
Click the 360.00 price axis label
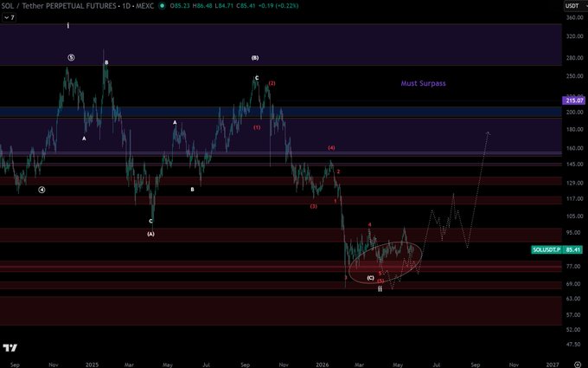pyautogui.click(x=575, y=17)
